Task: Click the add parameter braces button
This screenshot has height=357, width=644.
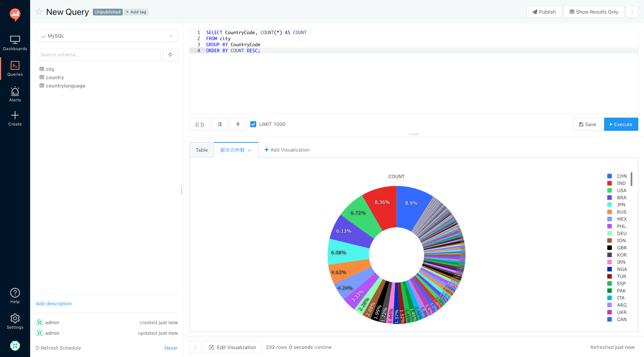Action: 199,124
